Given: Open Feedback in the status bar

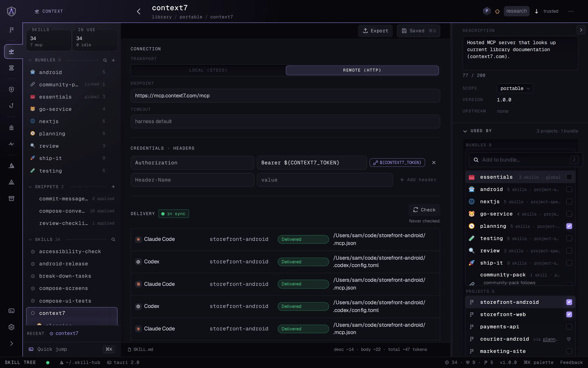Looking at the screenshot, I should [x=571, y=362].
